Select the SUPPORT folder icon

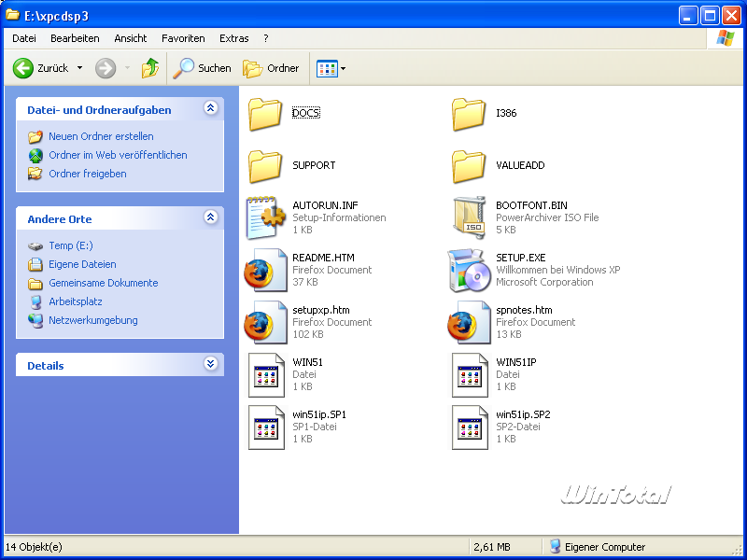click(x=265, y=166)
